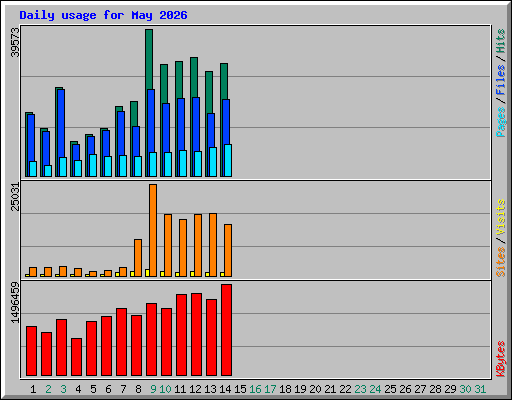Select the red KBytes bar for day 7

(x=121, y=342)
